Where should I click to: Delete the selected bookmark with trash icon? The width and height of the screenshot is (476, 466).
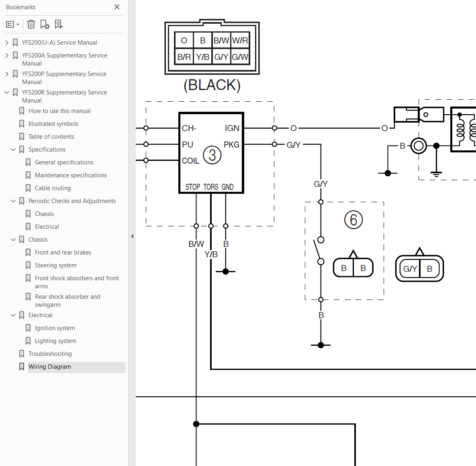click(31, 24)
